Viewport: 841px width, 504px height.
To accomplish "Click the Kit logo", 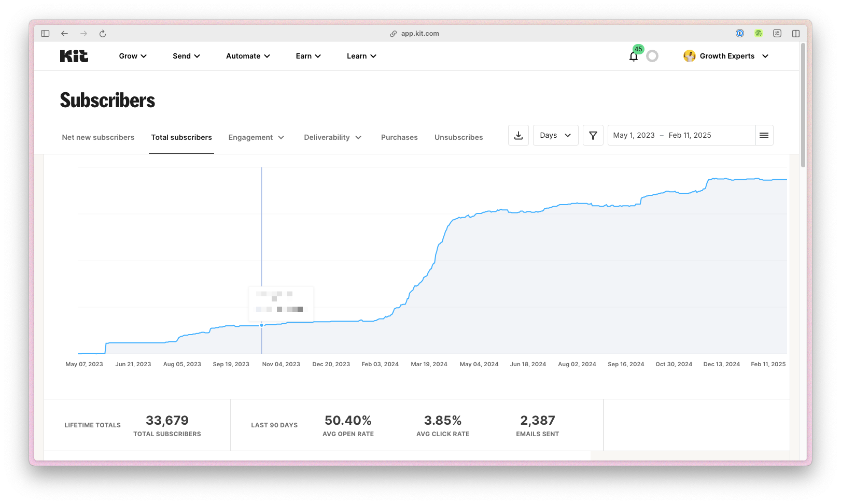I will tap(74, 56).
